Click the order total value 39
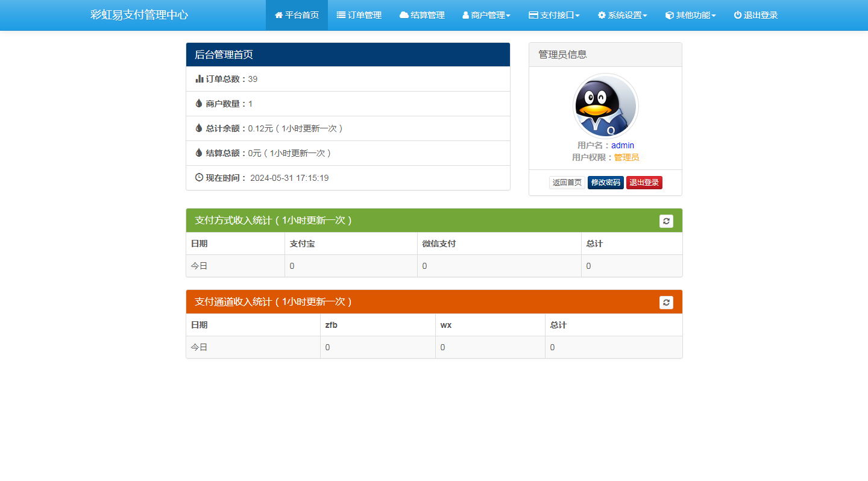This screenshot has width=868, height=481. 253,79
